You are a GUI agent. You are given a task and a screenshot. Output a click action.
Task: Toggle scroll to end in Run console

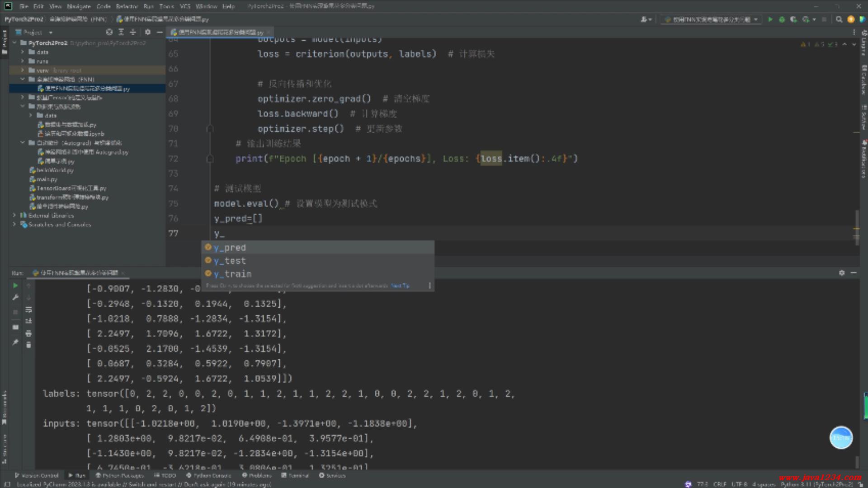28,321
